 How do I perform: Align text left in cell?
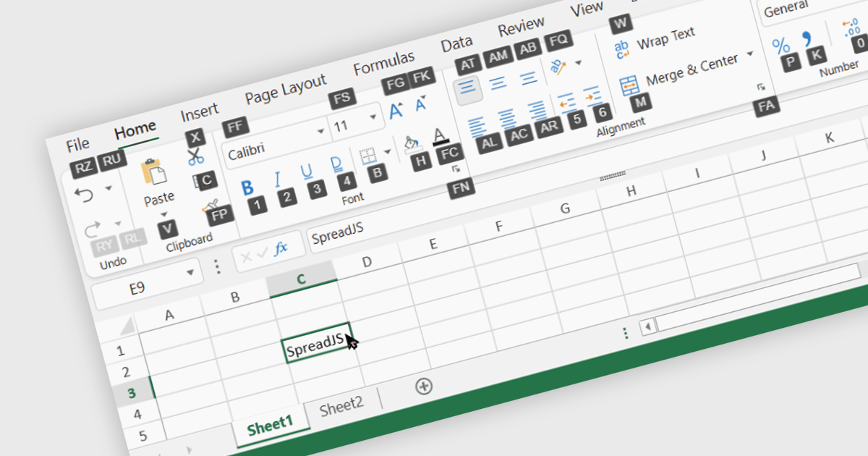[x=477, y=125]
